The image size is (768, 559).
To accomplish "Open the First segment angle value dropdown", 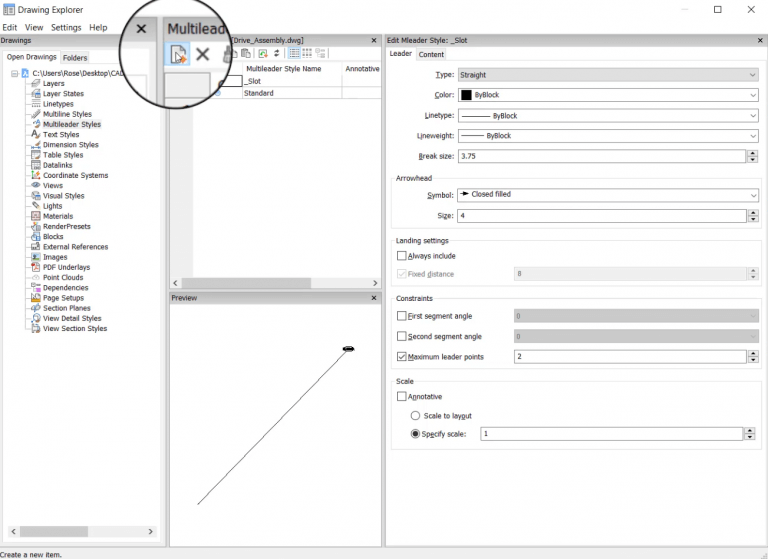I will [x=636, y=316].
